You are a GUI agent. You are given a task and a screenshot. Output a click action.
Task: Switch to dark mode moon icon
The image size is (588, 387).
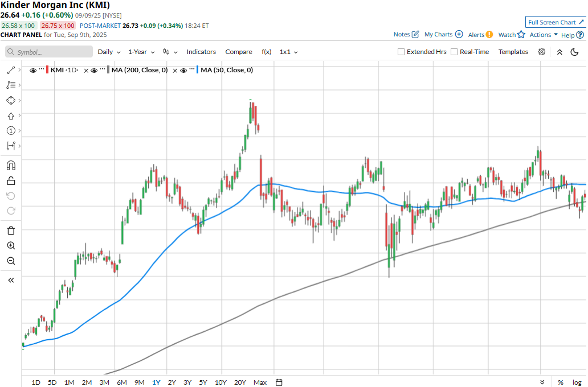pos(574,52)
